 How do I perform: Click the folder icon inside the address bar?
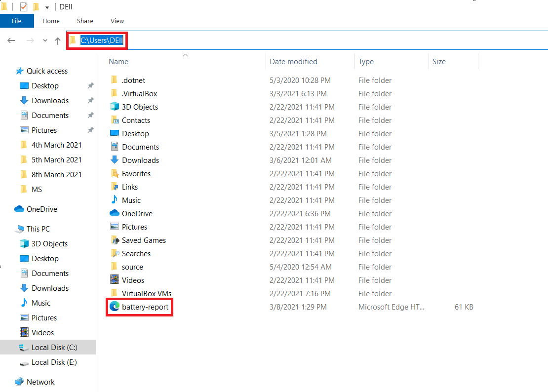point(73,40)
